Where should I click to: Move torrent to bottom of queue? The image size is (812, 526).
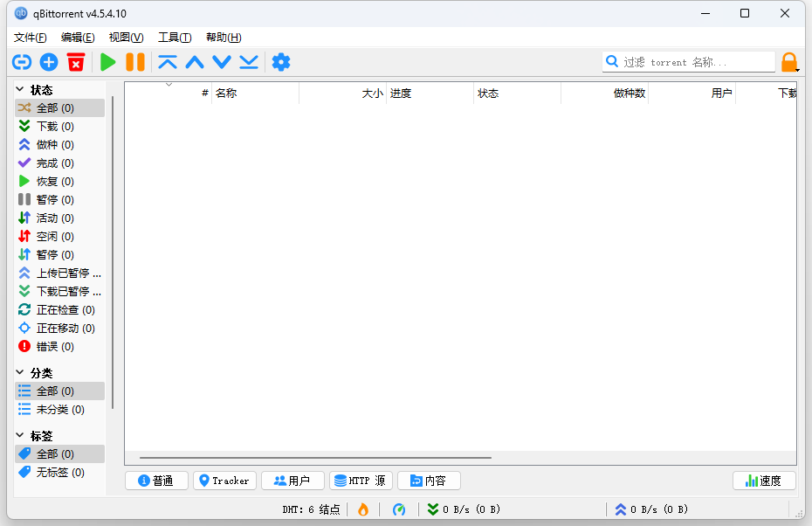point(249,62)
